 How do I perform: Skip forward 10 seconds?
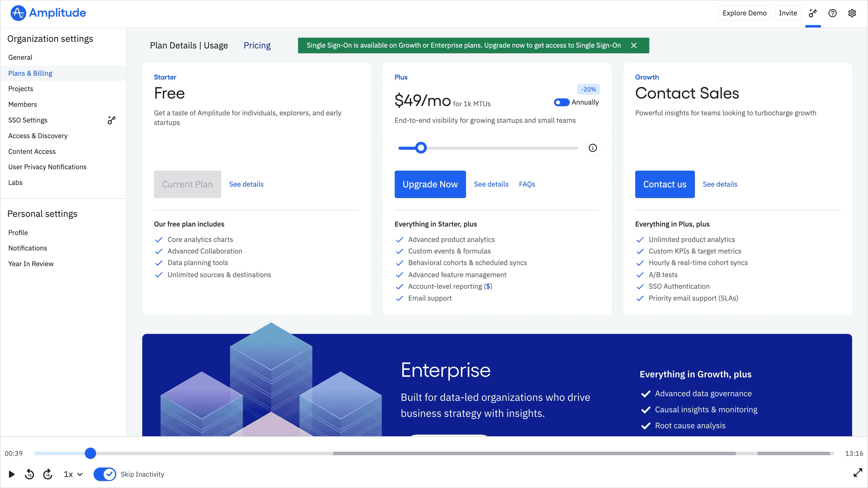coord(48,474)
